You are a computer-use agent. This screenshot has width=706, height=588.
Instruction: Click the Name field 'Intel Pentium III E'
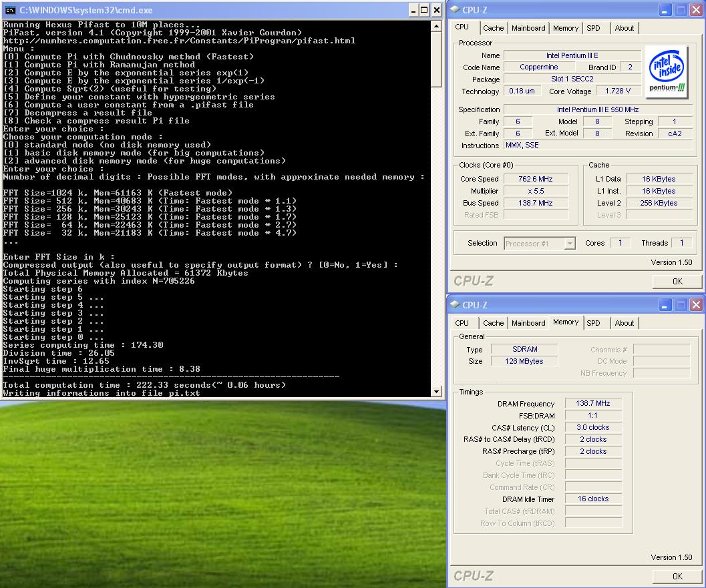(x=572, y=55)
